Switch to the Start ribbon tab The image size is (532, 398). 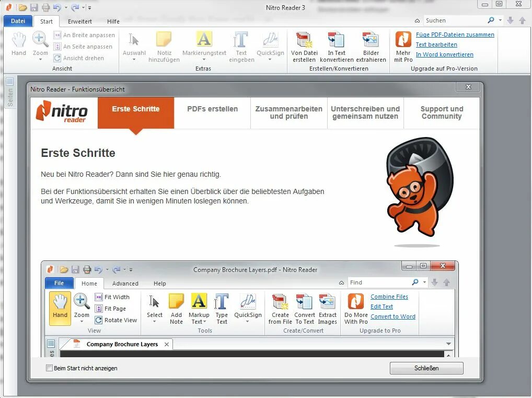(x=47, y=21)
